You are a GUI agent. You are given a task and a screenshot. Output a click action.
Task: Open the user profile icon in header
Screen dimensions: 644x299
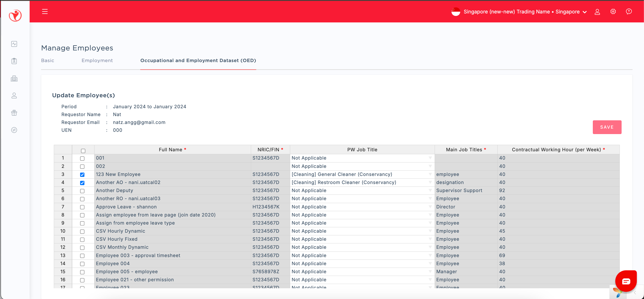coord(597,12)
